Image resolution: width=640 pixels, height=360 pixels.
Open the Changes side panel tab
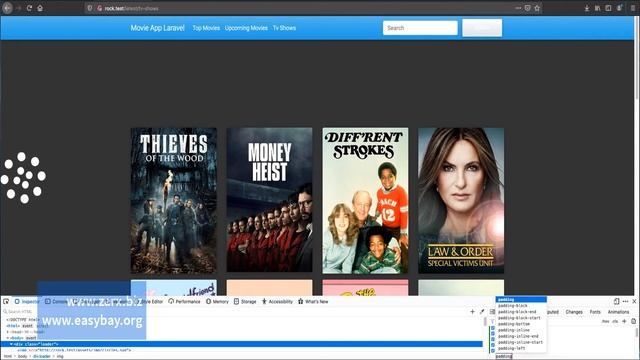click(x=574, y=312)
